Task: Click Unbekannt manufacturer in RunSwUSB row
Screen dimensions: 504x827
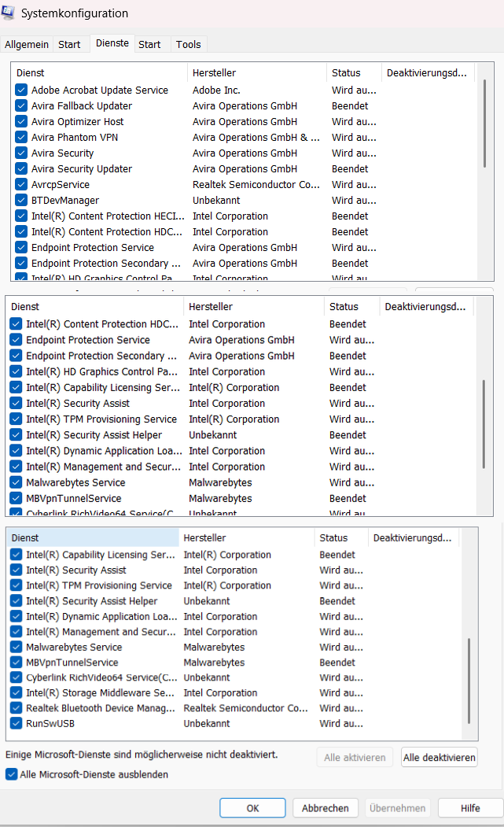Action: tap(207, 724)
